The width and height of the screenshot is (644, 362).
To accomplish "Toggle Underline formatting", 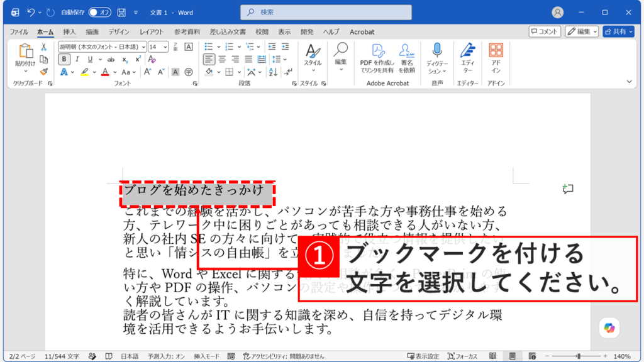I will click(90, 60).
